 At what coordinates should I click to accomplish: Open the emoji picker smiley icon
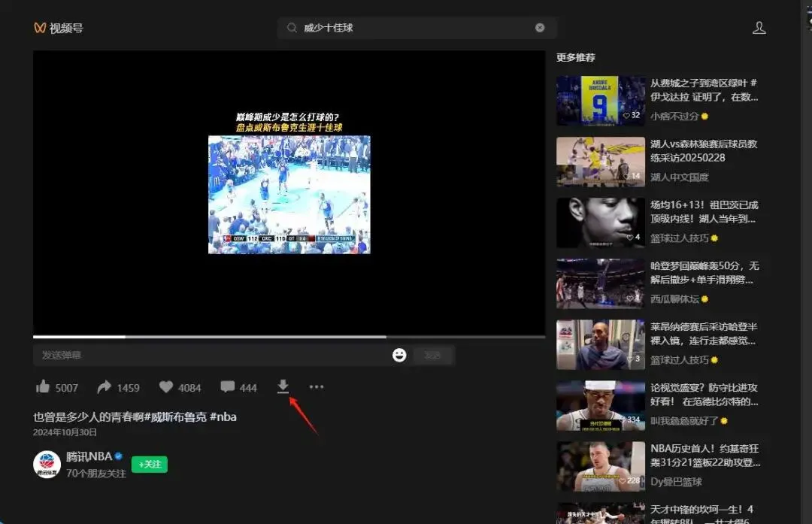pos(399,355)
